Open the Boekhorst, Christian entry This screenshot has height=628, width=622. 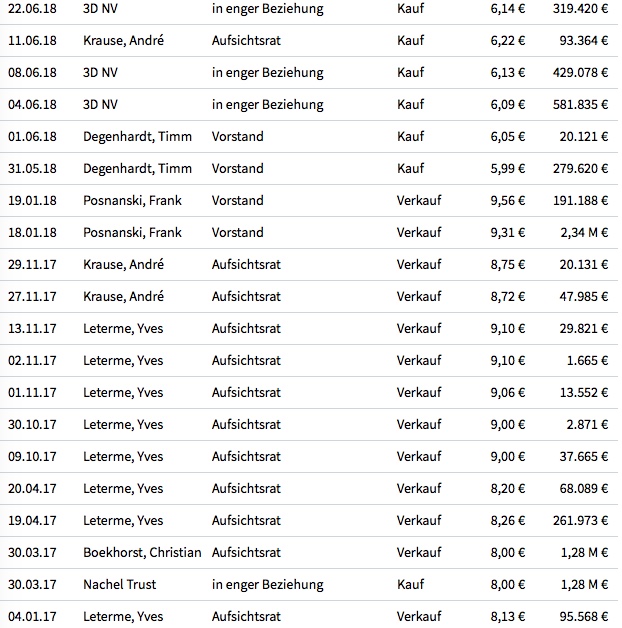142,552
